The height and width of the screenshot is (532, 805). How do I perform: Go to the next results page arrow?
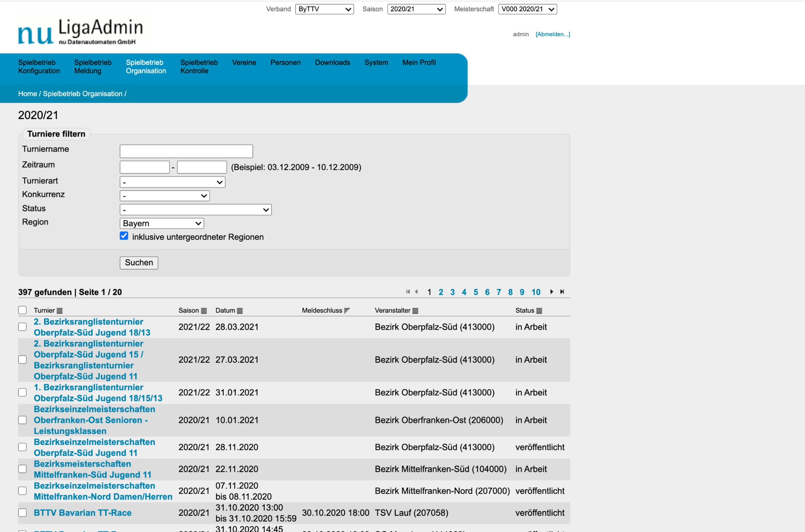point(552,292)
